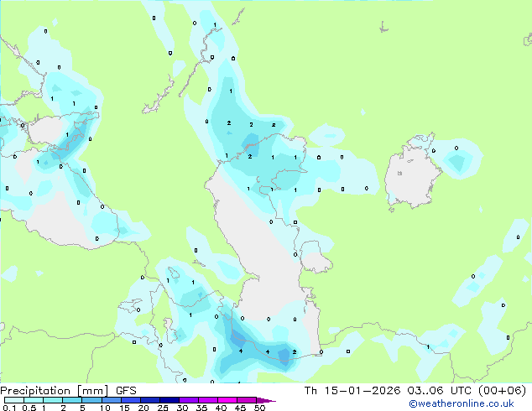
Task: Click the legend label '15'
Action: pos(124,408)
